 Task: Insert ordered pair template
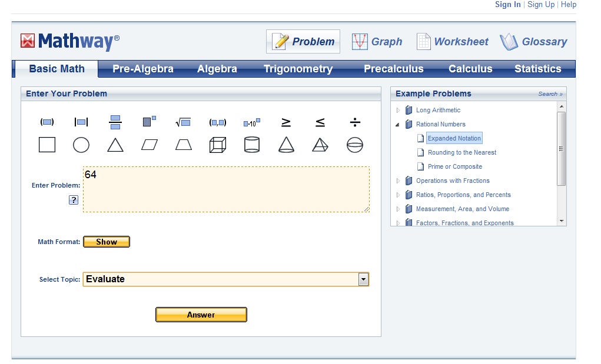(x=218, y=122)
